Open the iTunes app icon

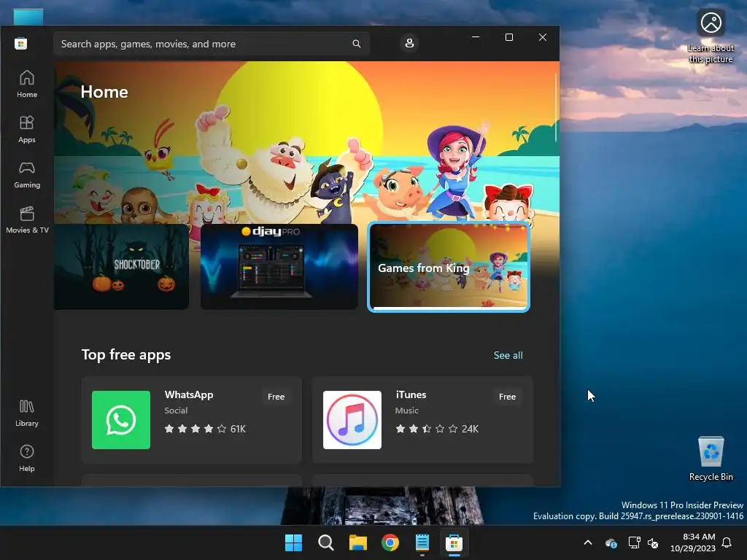click(x=352, y=420)
